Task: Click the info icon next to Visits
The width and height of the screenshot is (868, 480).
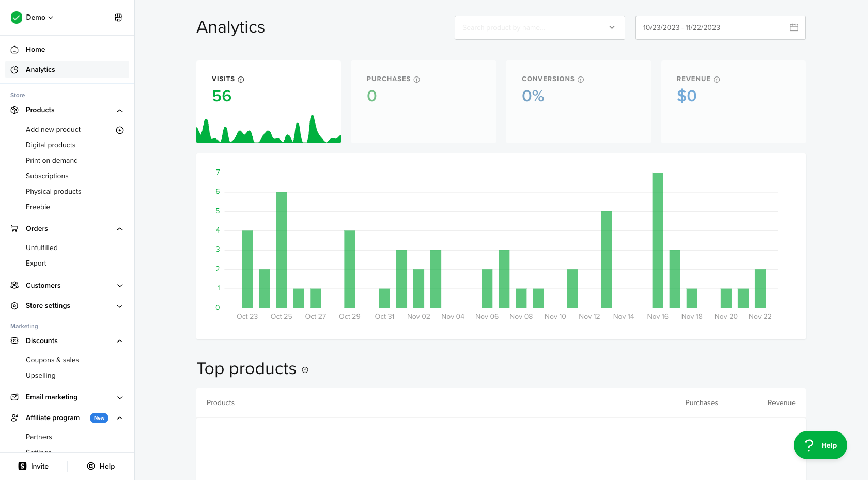Action: [241, 80]
